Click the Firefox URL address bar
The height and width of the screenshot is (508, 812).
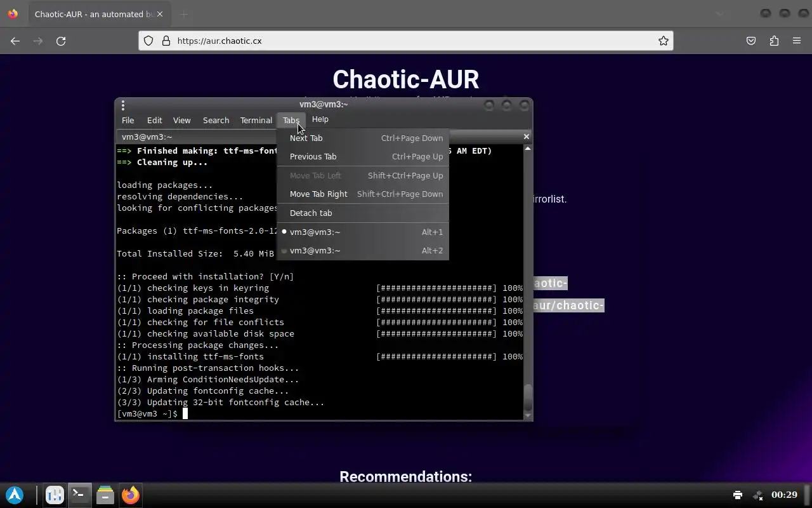(406, 41)
